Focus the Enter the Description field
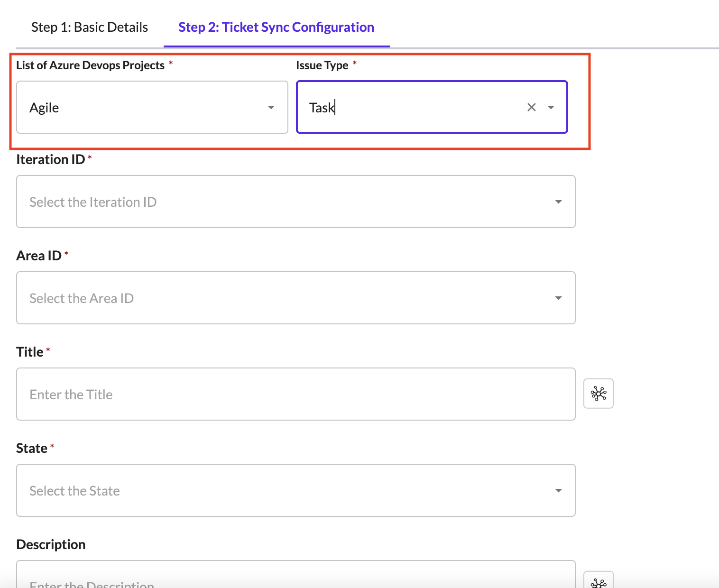This screenshot has width=719, height=588. (296, 575)
